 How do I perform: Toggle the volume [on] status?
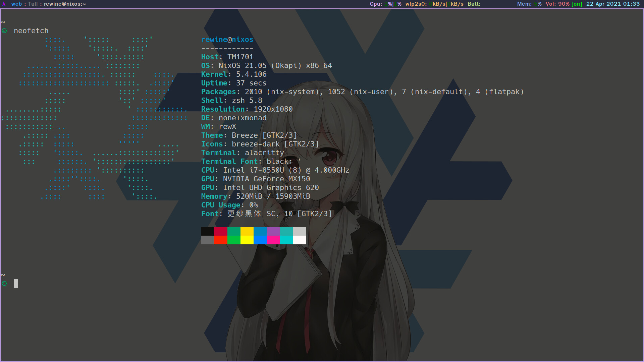tap(577, 4)
